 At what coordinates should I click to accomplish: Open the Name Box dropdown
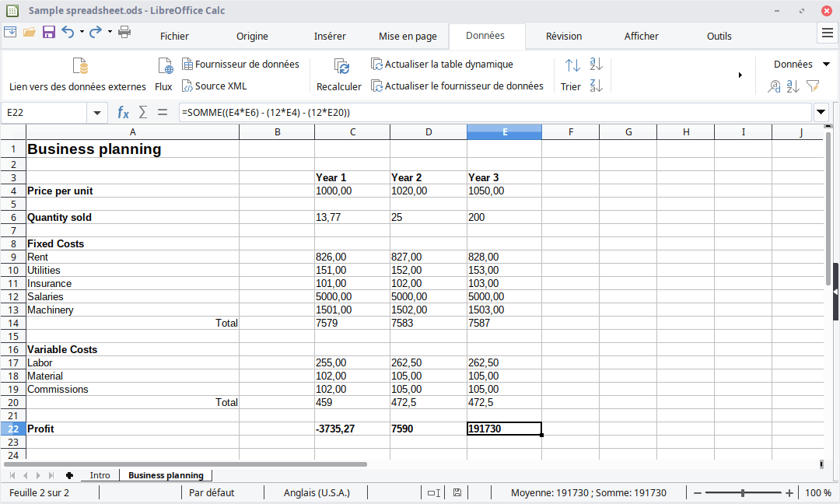click(x=97, y=113)
